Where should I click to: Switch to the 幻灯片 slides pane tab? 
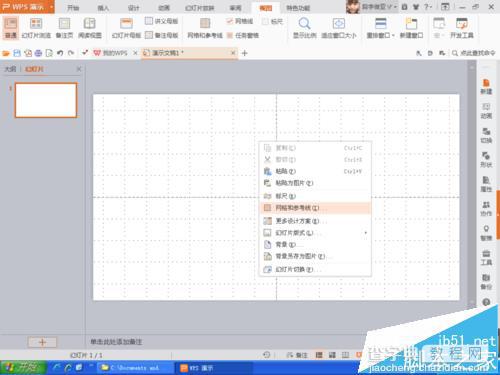tap(34, 69)
